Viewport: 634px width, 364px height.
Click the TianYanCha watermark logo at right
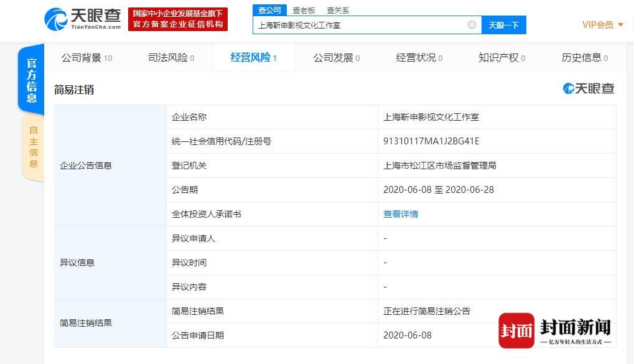click(589, 89)
